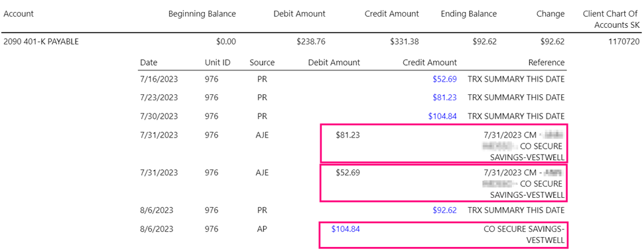Click the top Debit Amount column header

[x=299, y=13]
